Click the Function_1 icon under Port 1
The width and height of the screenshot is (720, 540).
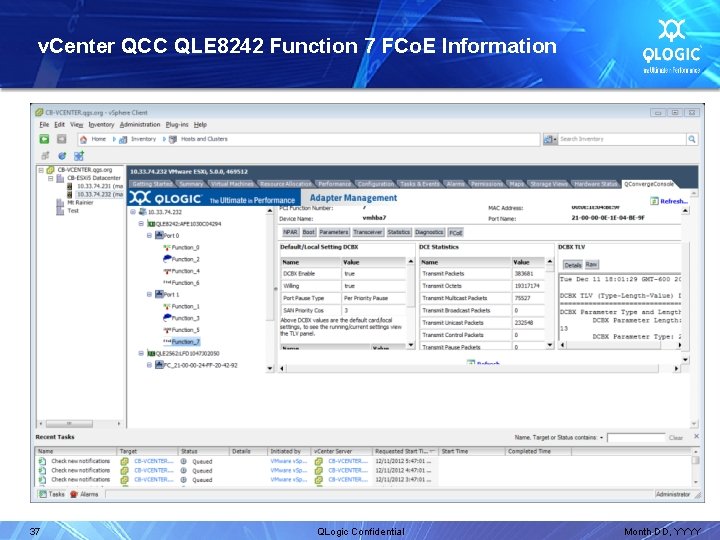tap(167, 306)
